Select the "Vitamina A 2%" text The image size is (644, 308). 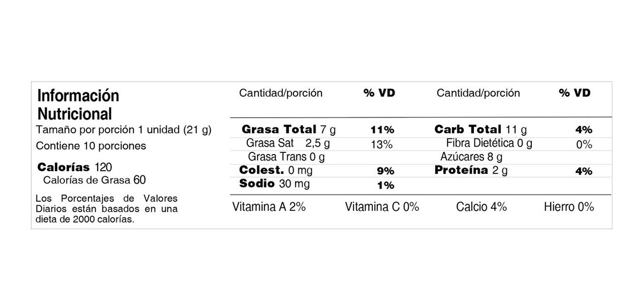point(269,207)
